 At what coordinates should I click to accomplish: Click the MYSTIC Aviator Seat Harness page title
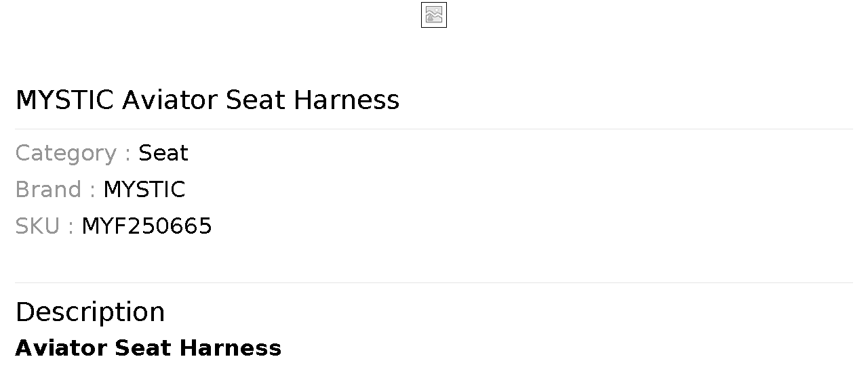207,100
